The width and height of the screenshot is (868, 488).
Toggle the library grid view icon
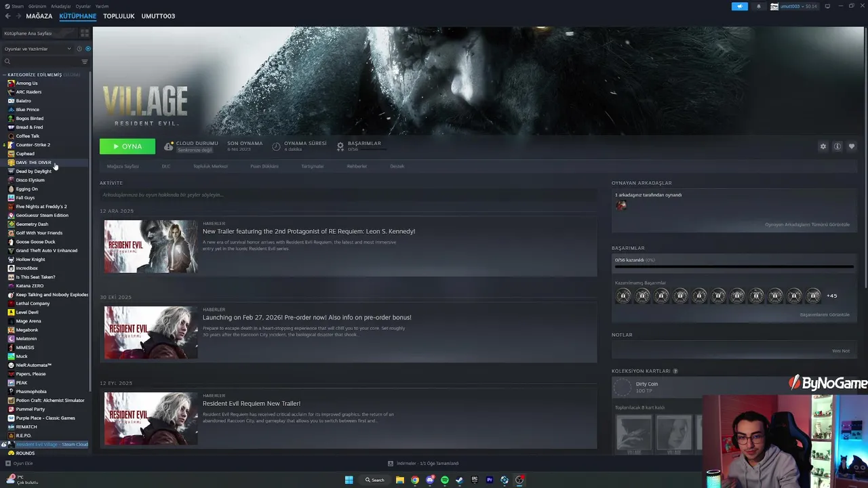point(85,33)
